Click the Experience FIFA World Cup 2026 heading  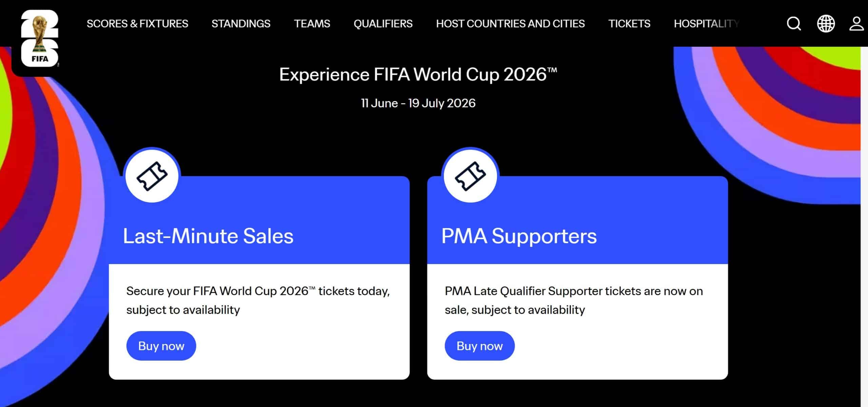418,74
